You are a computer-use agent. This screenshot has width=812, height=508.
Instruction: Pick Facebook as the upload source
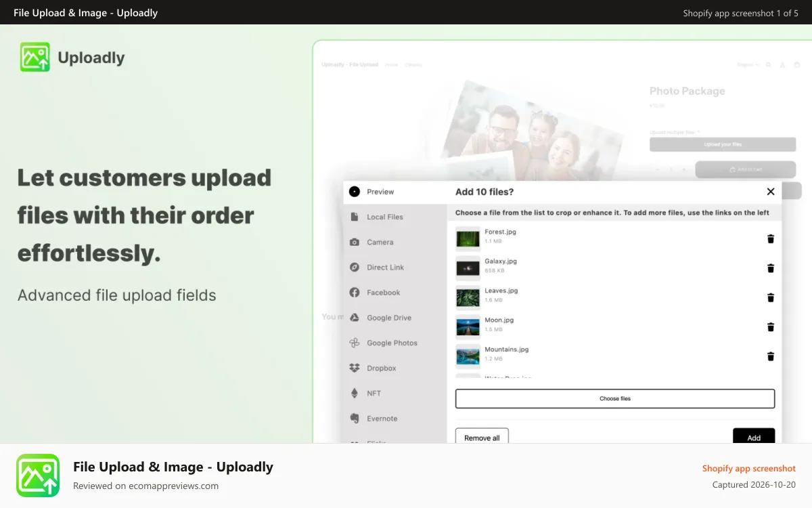(395, 293)
